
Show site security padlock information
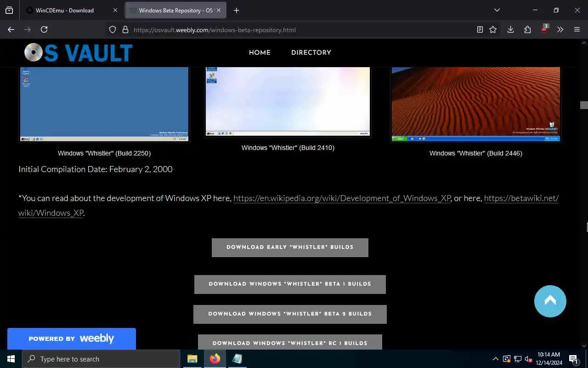point(125,29)
